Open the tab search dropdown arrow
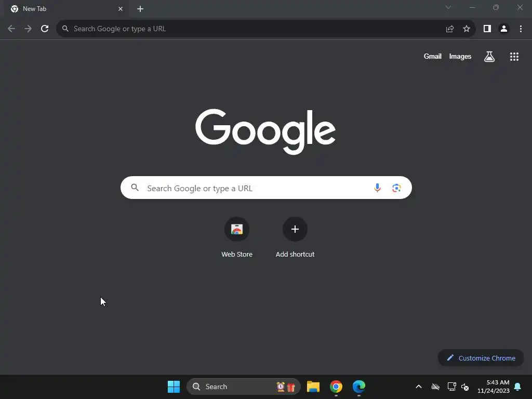532x399 pixels. 448,7
